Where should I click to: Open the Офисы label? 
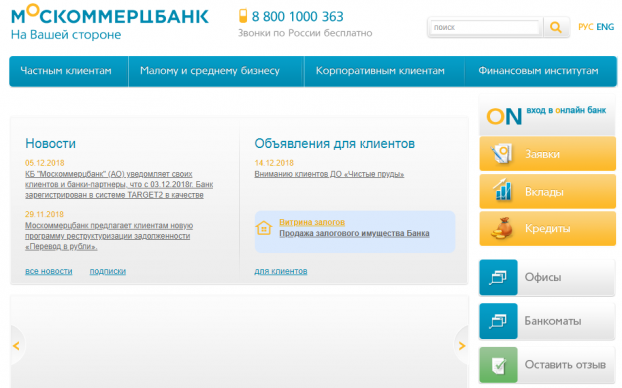(543, 277)
